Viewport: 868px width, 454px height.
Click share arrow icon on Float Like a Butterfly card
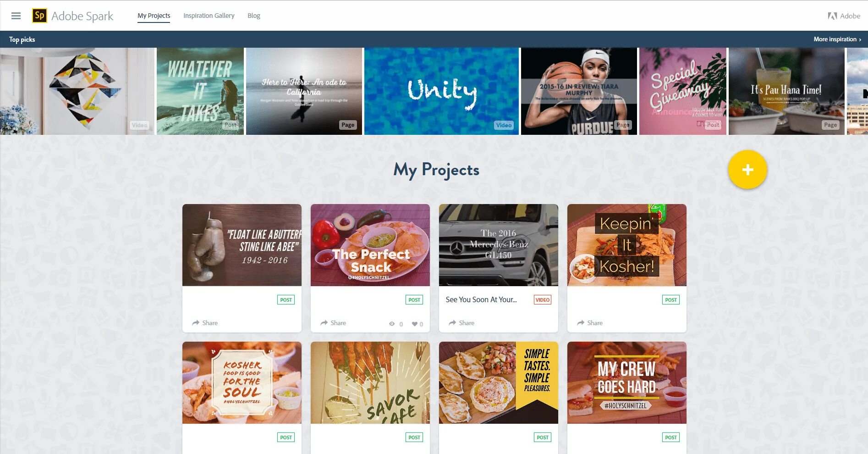[x=196, y=323]
